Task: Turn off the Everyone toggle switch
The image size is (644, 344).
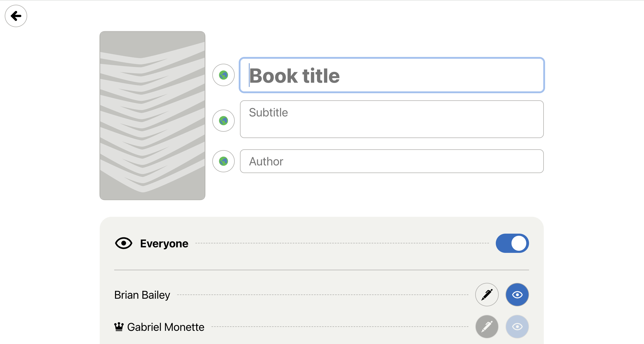Action: (512, 243)
